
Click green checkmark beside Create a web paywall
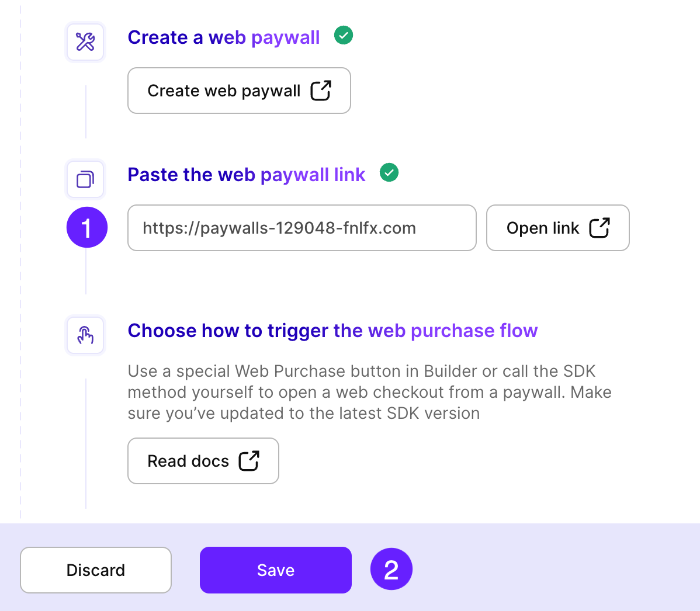(344, 36)
